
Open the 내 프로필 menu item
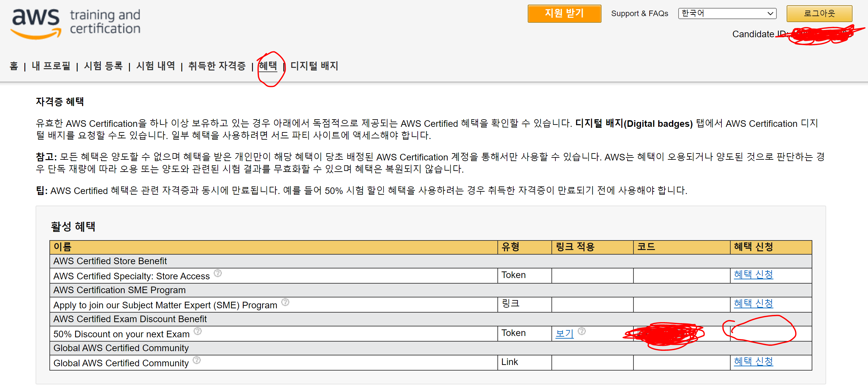pos(51,66)
